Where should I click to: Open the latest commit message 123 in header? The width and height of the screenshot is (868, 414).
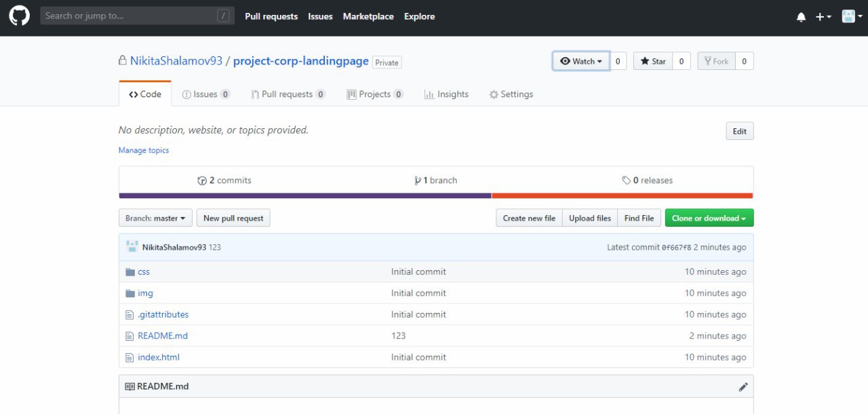(215, 248)
